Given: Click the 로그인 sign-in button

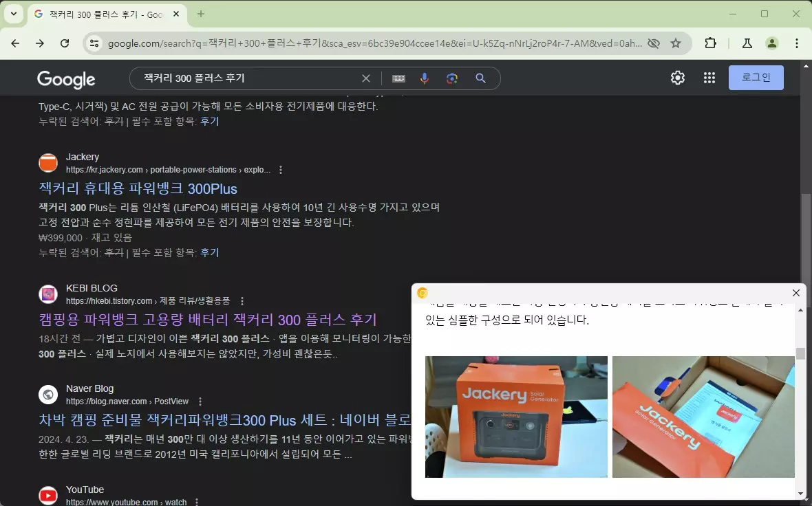Looking at the screenshot, I should (x=756, y=78).
